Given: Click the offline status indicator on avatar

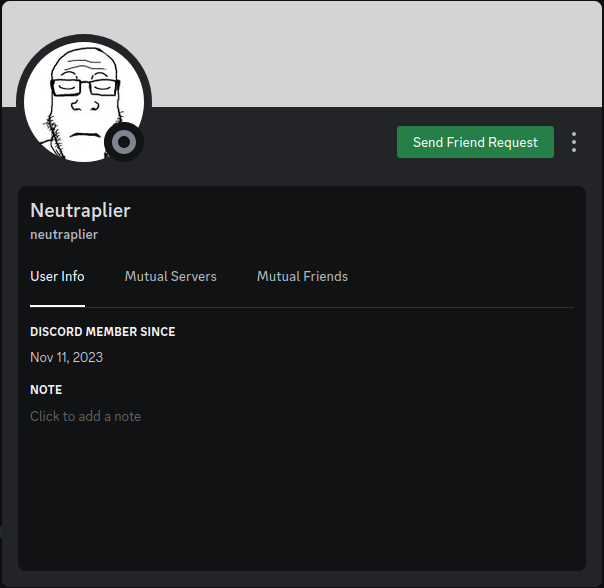Looking at the screenshot, I should (x=124, y=142).
